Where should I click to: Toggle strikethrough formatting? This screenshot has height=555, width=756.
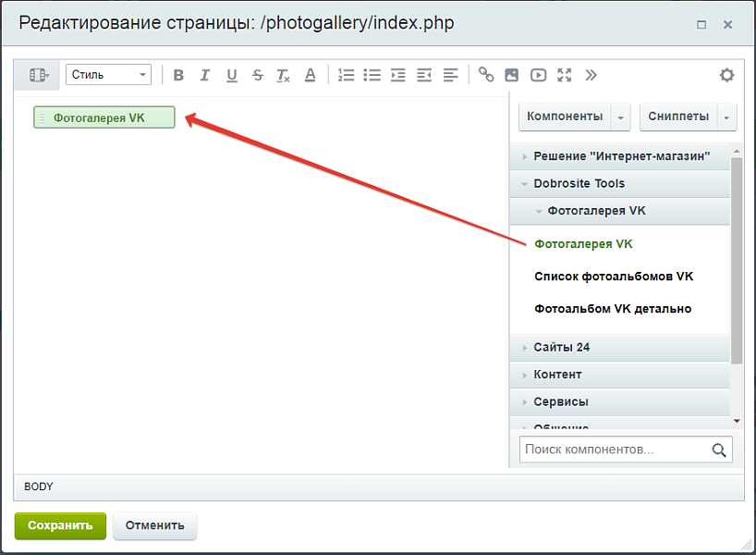coord(258,75)
